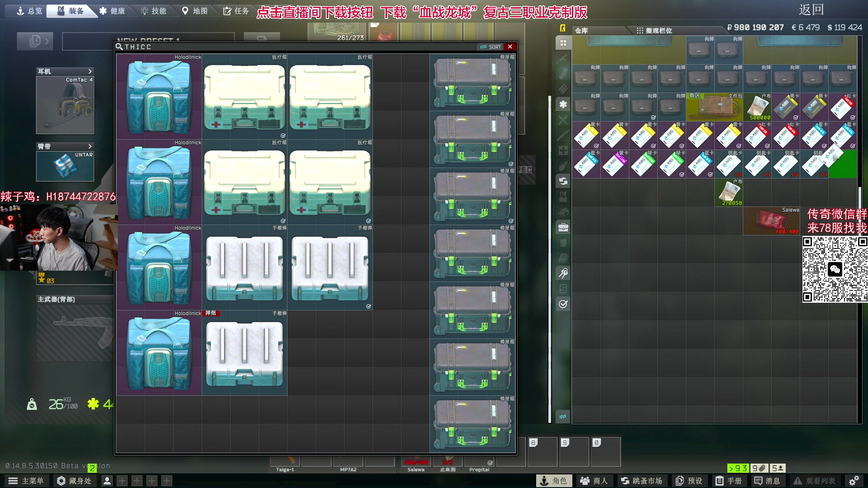This screenshot has width=868, height=488.
Task: Open the 手册 handbook
Action: (729, 481)
